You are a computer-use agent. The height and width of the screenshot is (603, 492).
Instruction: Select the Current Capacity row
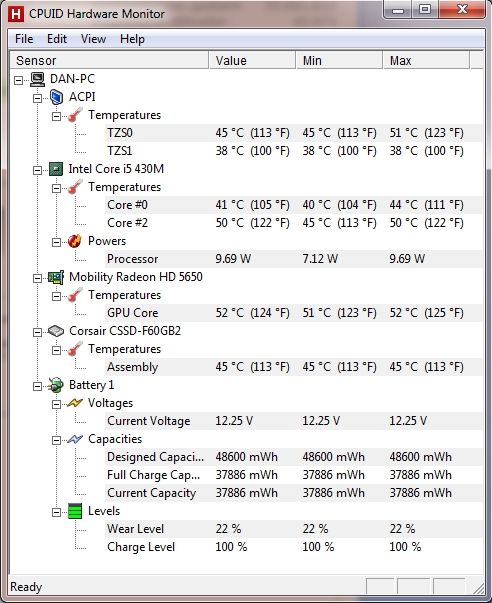[x=294, y=493]
